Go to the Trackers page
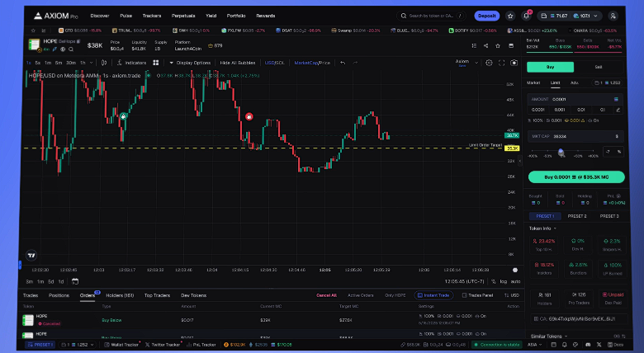644x353 pixels. 152,16
